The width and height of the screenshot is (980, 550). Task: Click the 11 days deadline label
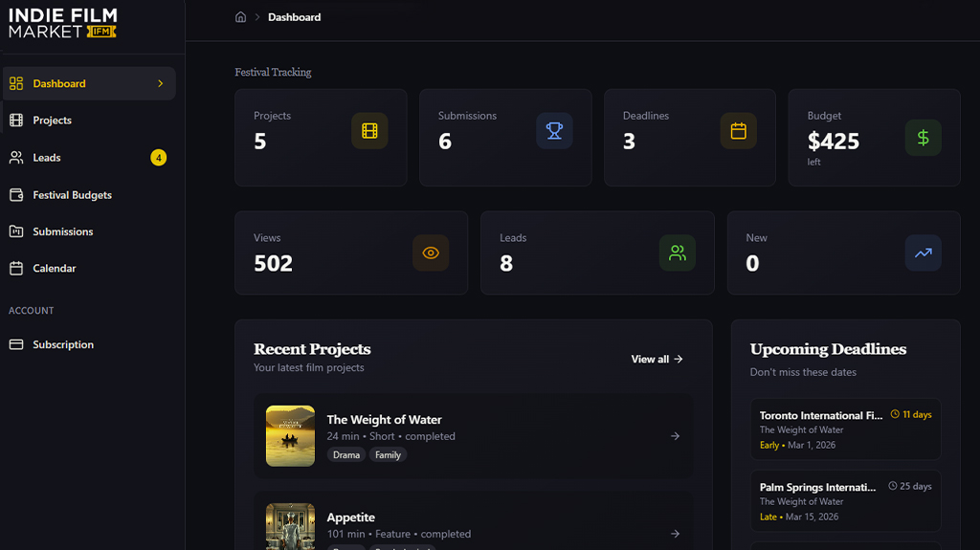pyautogui.click(x=917, y=414)
